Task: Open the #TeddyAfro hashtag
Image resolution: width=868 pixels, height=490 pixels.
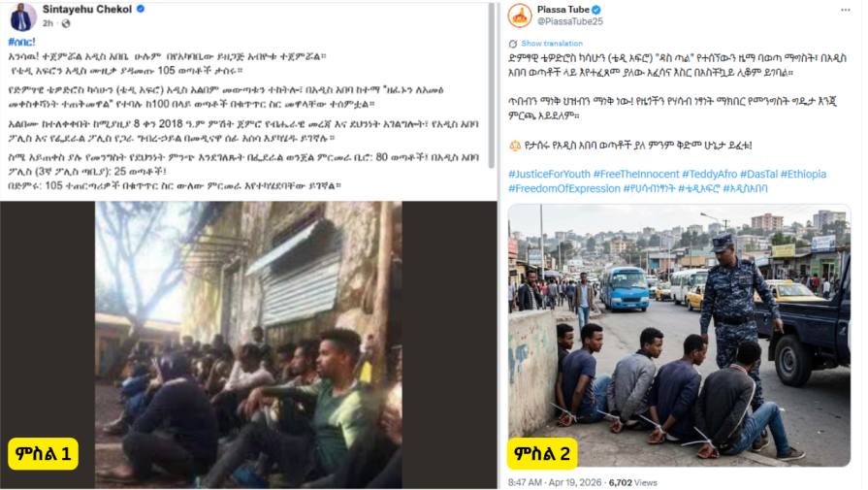Action: 710,174
